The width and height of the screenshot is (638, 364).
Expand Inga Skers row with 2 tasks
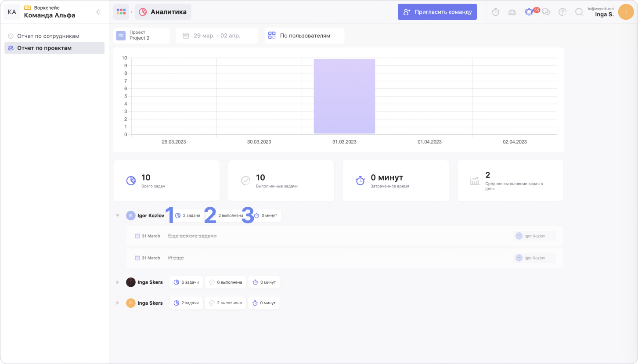pyautogui.click(x=118, y=303)
